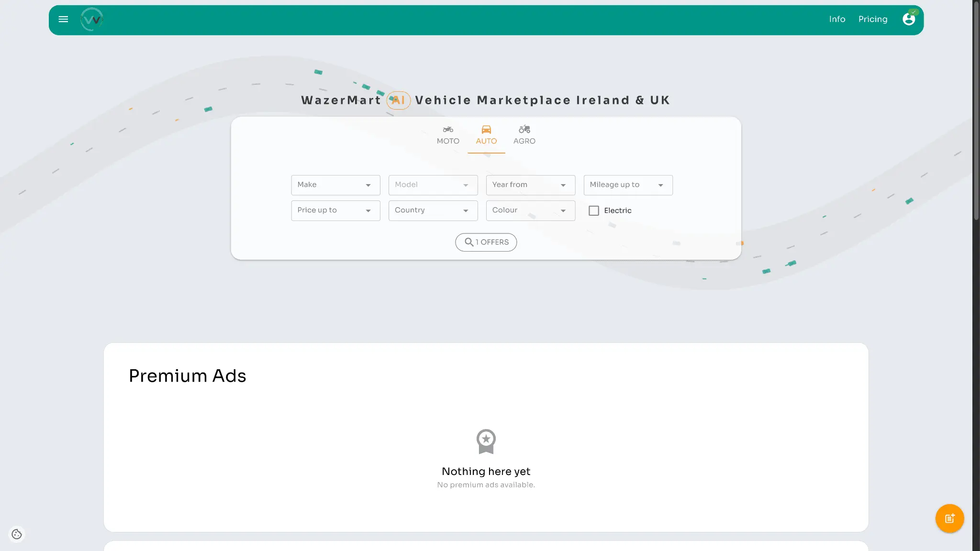Click the Premium Ads heading
The height and width of the screenshot is (551, 980).
coord(187,376)
